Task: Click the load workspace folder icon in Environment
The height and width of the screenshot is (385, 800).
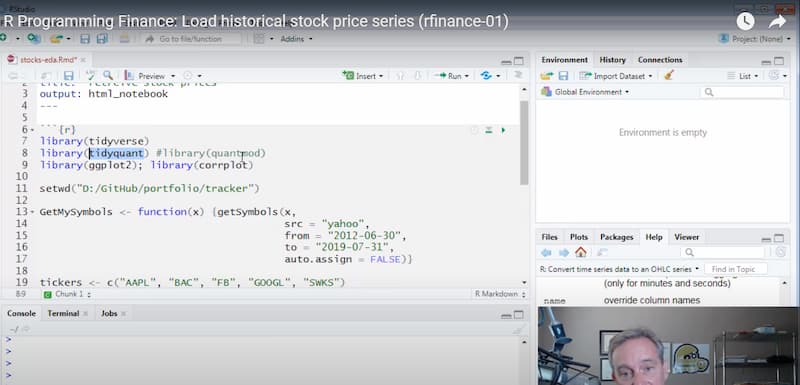Action: pos(547,75)
